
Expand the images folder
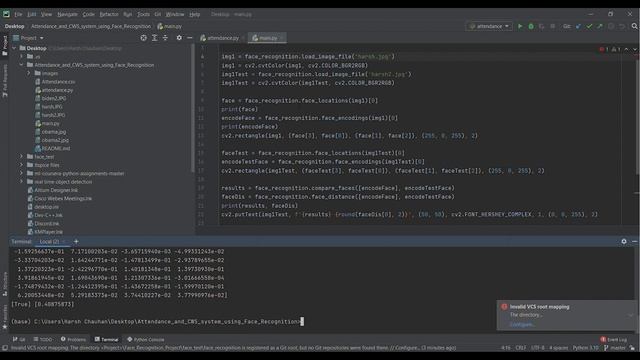[x=29, y=73]
